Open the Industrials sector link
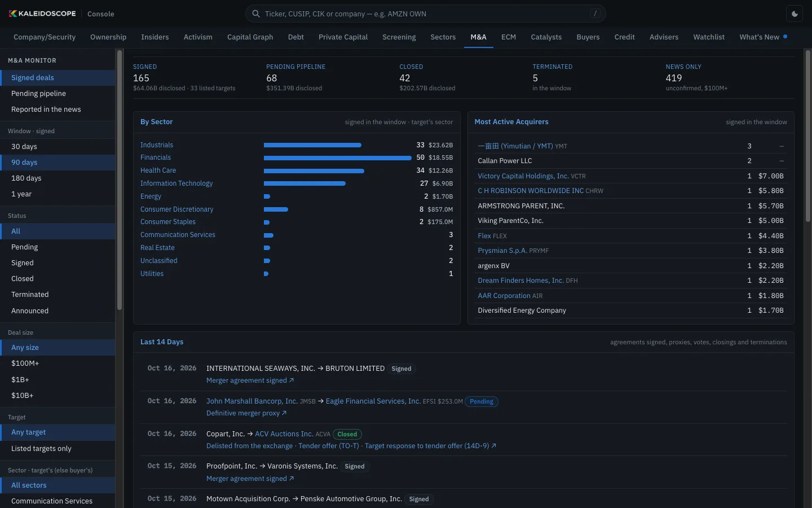The width and height of the screenshot is (812, 508). click(157, 145)
